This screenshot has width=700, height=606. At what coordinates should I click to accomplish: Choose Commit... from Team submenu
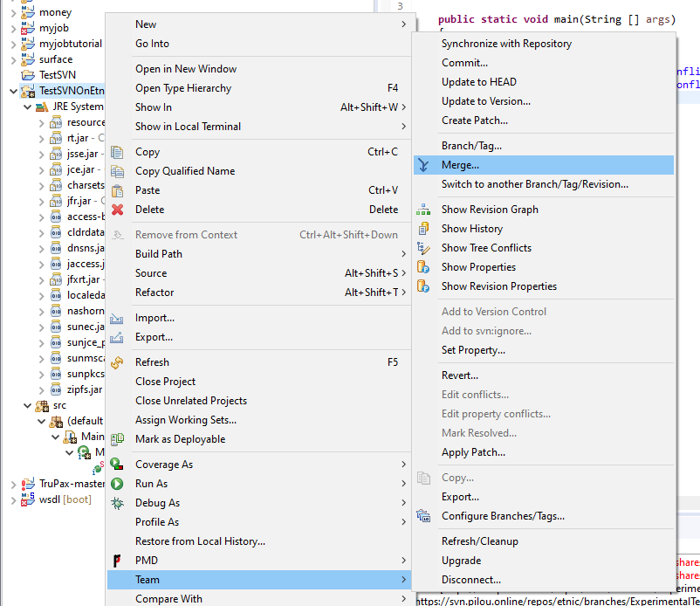pyautogui.click(x=464, y=63)
